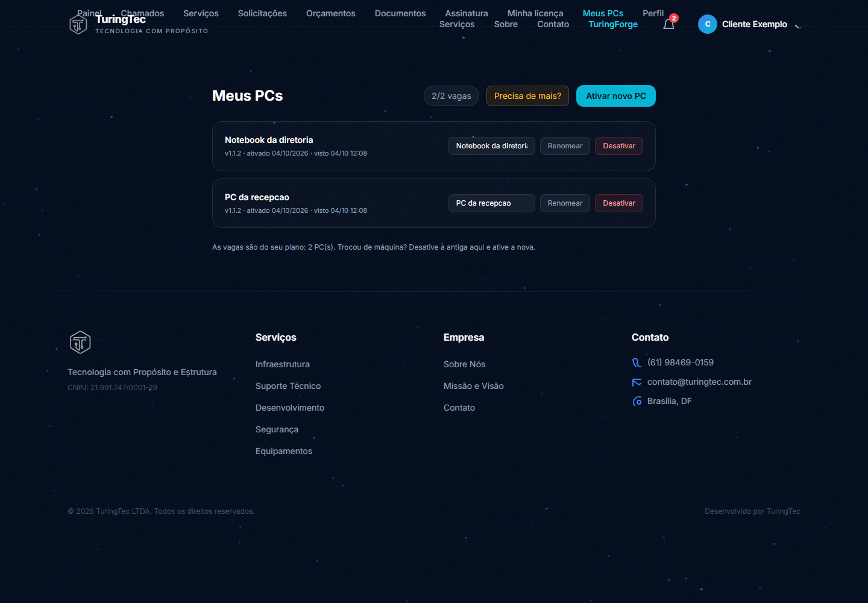Go to Solicitações in the top navigation
868x603 pixels.
tap(262, 13)
